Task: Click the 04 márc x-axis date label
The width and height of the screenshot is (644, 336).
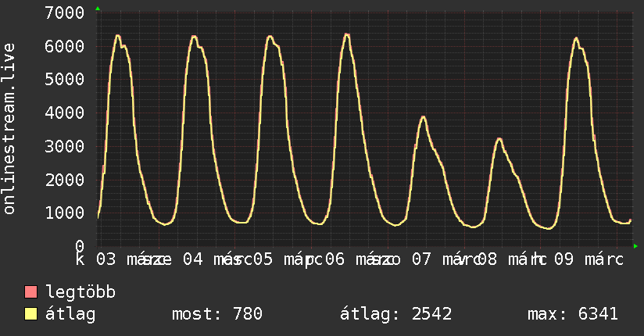Action: click(x=218, y=259)
